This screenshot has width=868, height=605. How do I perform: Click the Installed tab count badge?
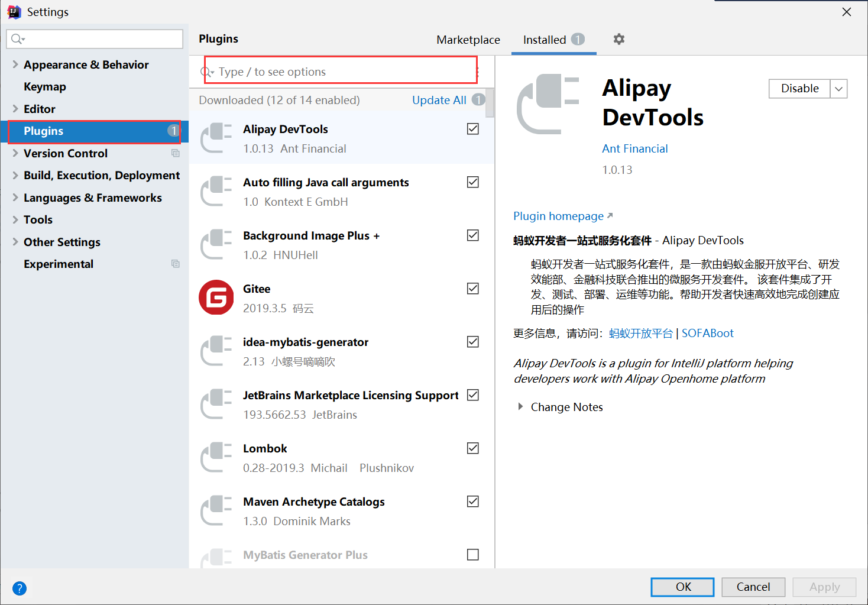coord(578,39)
